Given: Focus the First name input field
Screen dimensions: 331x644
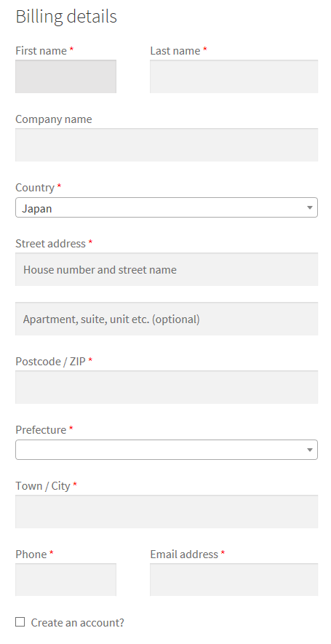Looking at the screenshot, I should tap(65, 76).
